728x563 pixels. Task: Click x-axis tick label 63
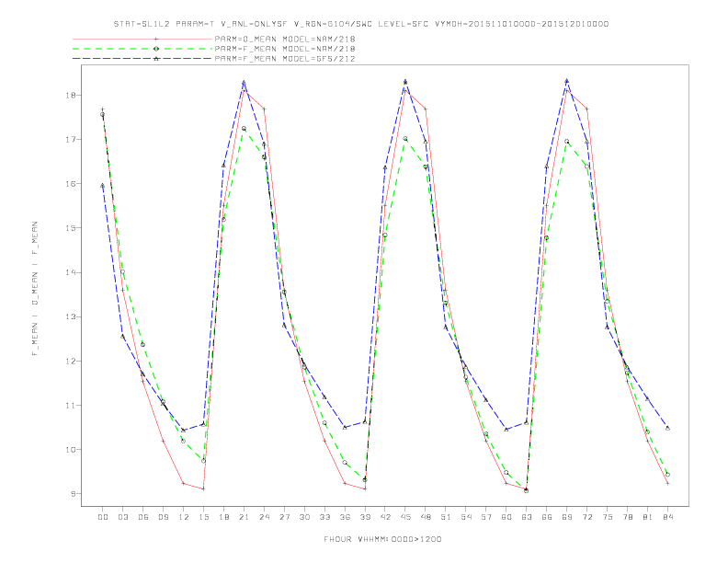coord(527,517)
